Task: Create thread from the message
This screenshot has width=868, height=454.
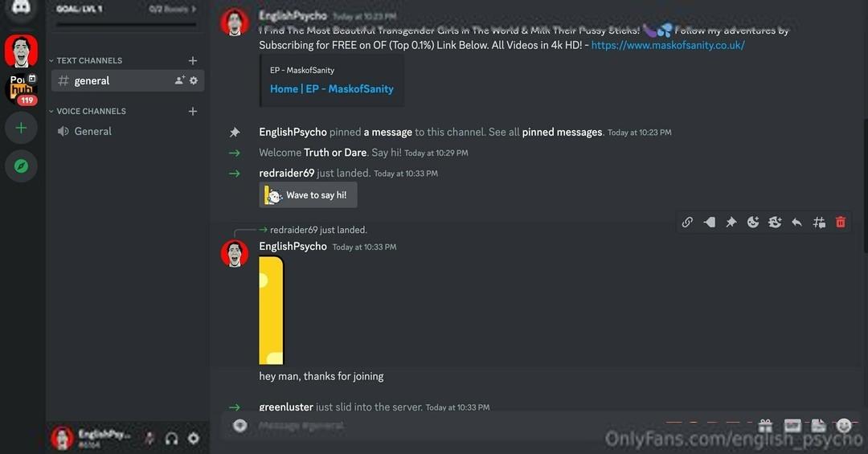Action: coord(819,222)
